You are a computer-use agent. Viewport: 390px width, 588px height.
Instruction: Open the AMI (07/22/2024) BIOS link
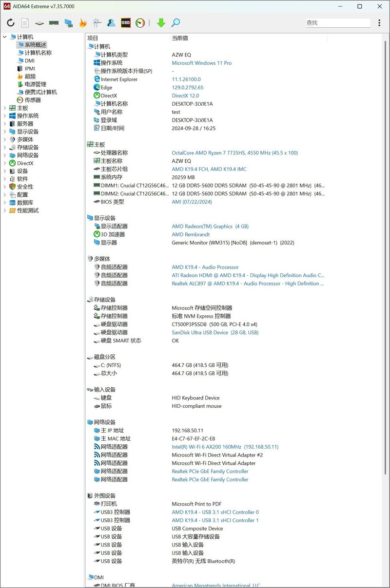(x=192, y=202)
